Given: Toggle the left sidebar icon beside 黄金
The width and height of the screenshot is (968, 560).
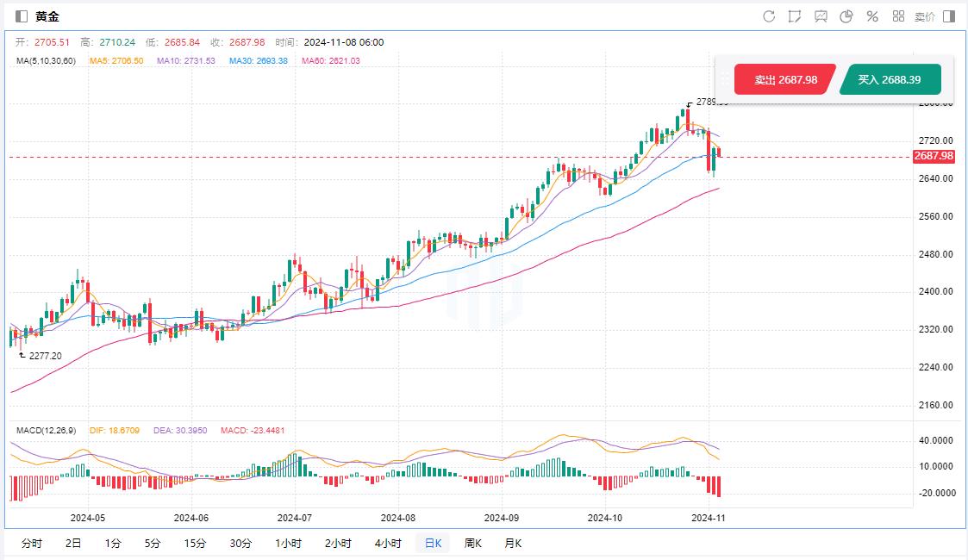Looking at the screenshot, I should [x=22, y=16].
